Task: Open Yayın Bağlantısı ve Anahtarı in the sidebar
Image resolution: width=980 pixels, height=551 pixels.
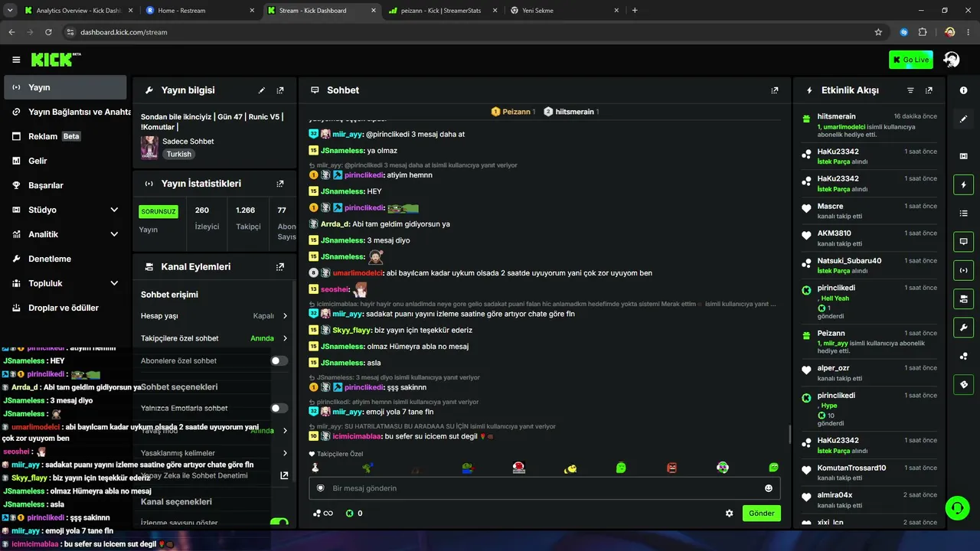Action: 65,112
